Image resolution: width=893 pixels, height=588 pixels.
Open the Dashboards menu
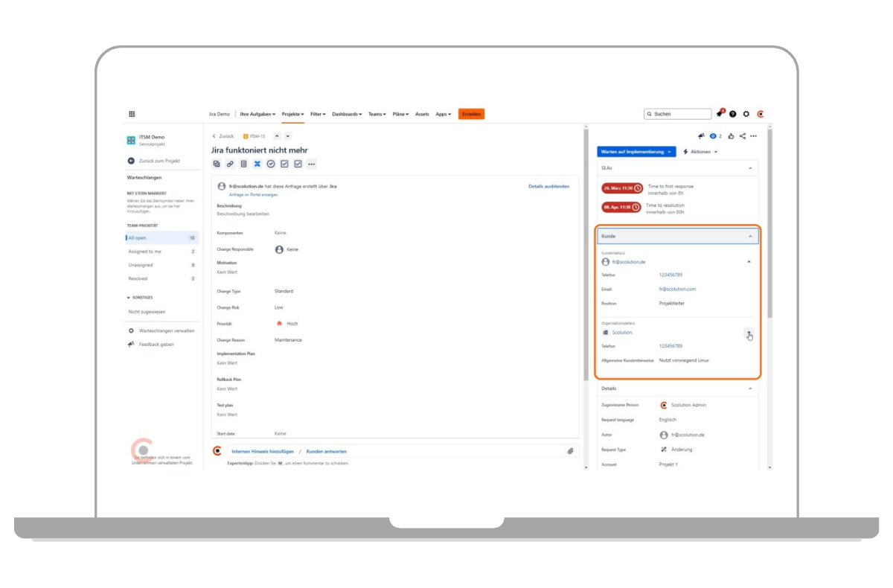pos(347,114)
